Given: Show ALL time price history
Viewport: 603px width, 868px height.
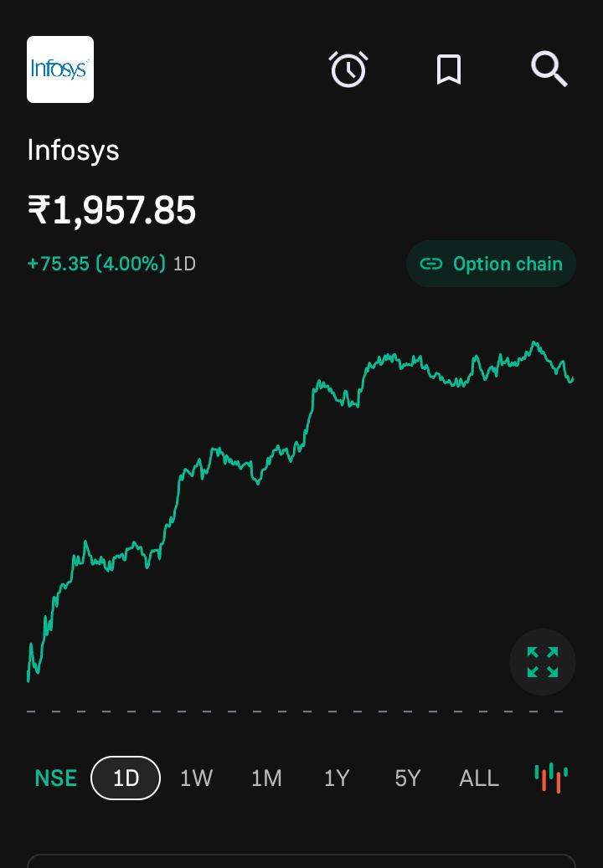Looking at the screenshot, I should 479,778.
